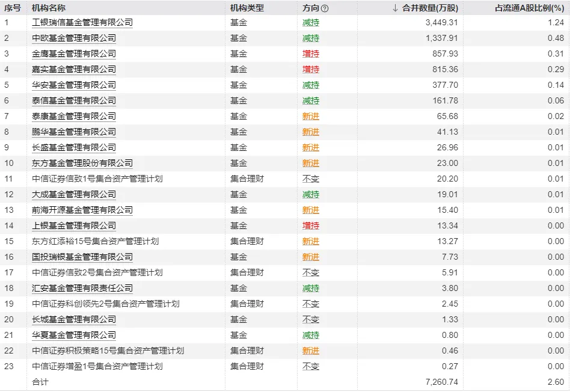
Task: Open 华安基金管理有限公司 link
Action: click(74, 85)
